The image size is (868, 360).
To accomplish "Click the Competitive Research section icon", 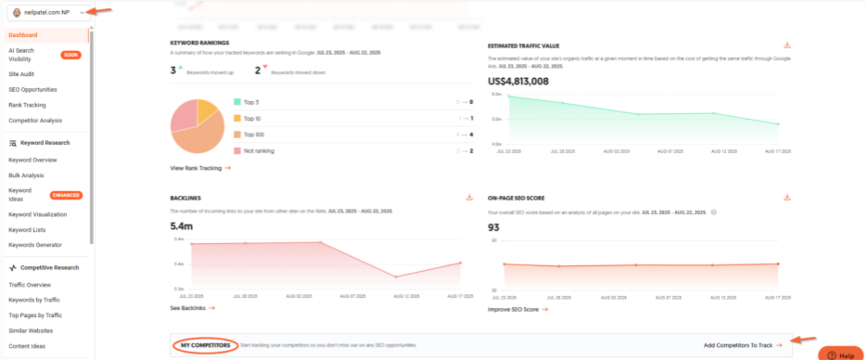I will [x=13, y=267].
